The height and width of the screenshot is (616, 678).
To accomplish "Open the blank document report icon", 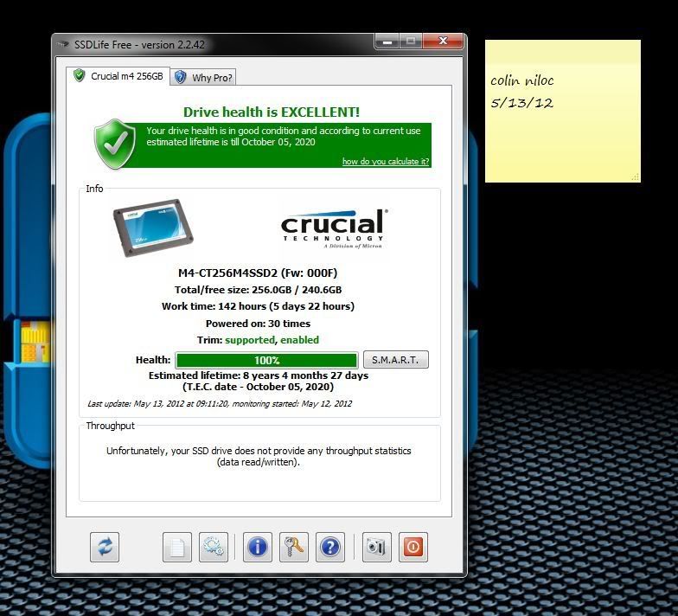I will coord(177,547).
